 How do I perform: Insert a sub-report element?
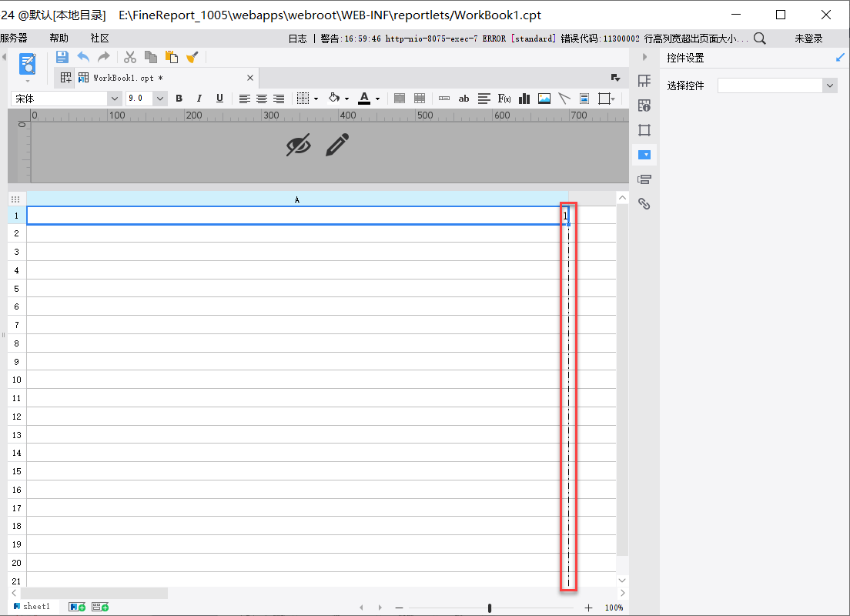coord(584,98)
